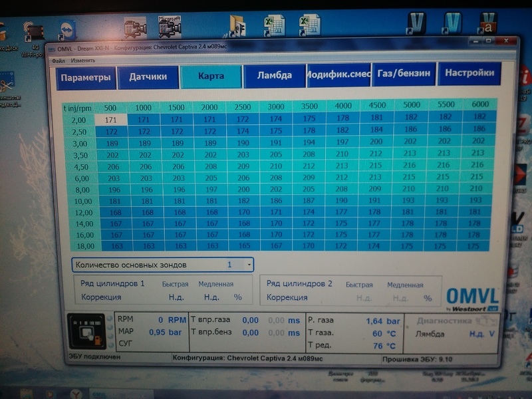Open the Модифик.смес tab
Image resolution: width=532 pixels, height=399 pixels.
click(338, 74)
